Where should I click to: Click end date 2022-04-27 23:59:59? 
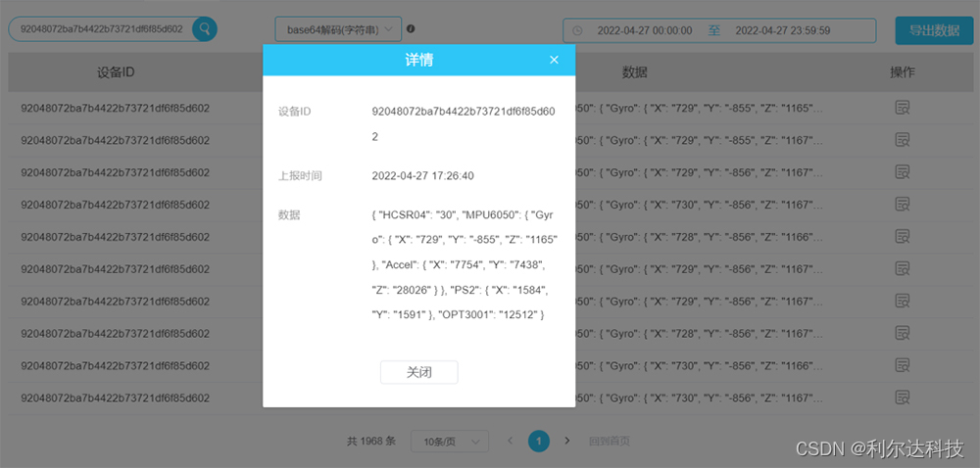pyautogui.click(x=782, y=30)
